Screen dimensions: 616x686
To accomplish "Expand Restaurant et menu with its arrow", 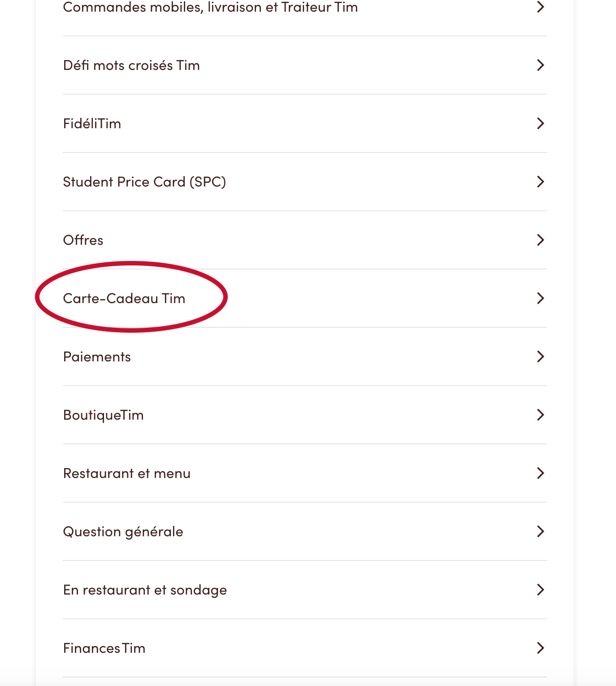I will [540, 473].
